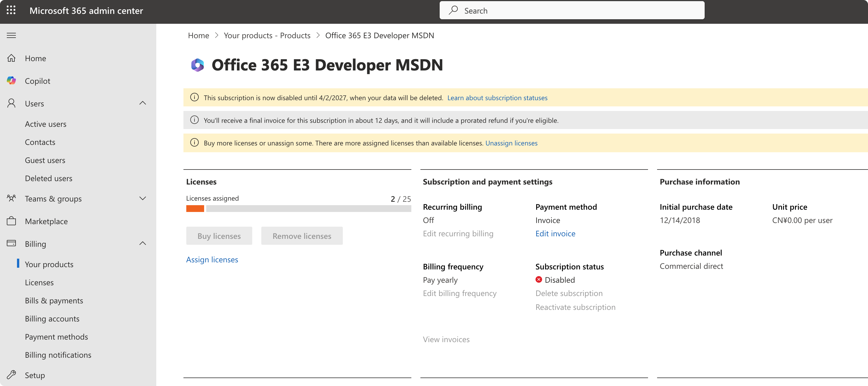Click the View invoices link

tap(446, 339)
